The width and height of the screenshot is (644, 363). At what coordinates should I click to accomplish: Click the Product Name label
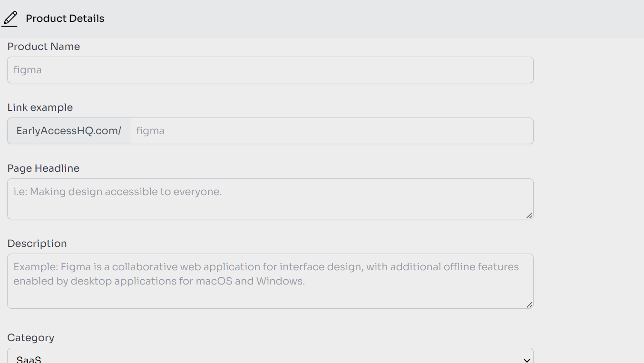click(x=43, y=47)
